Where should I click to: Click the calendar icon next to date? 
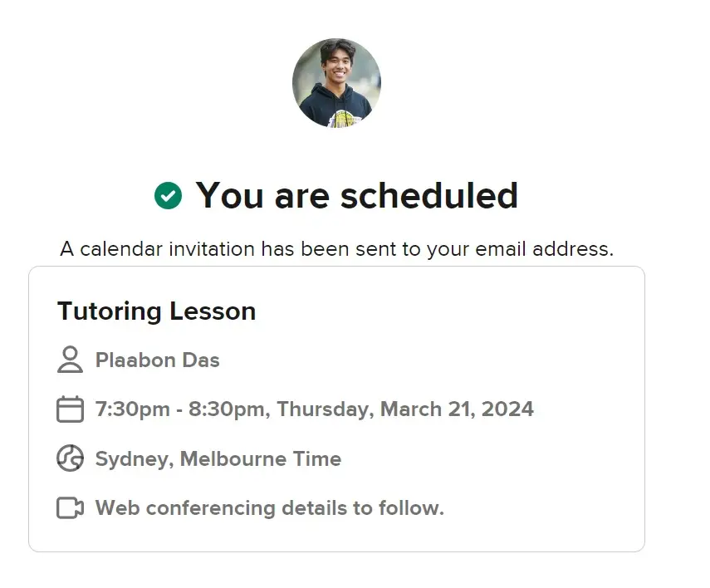click(x=71, y=409)
